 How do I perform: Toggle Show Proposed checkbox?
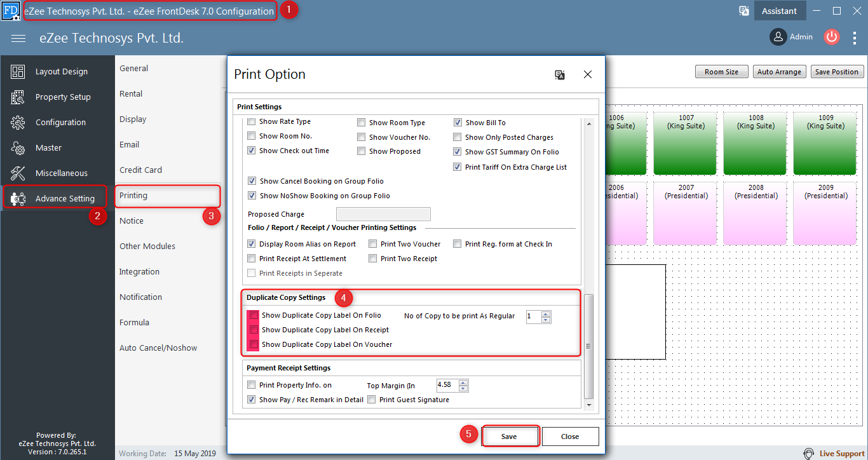(362, 151)
